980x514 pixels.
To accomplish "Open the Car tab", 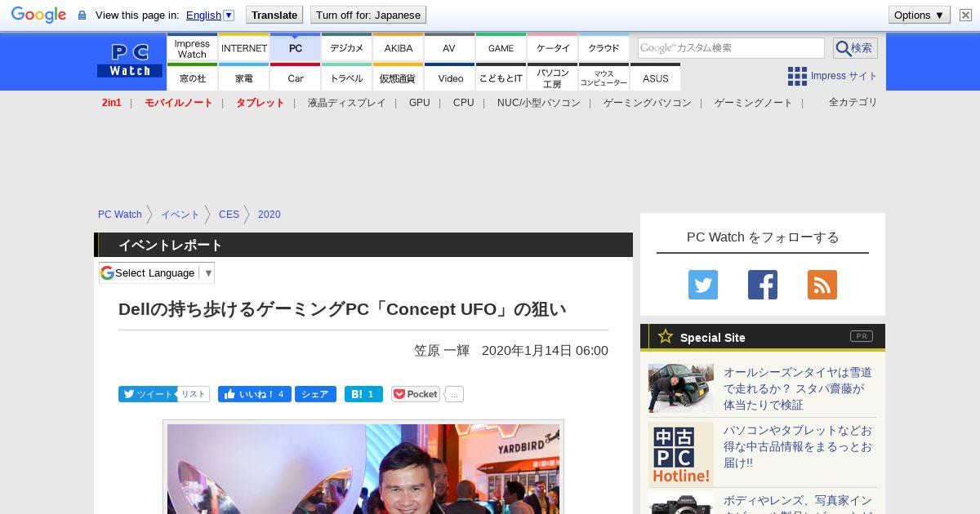I will (296, 78).
